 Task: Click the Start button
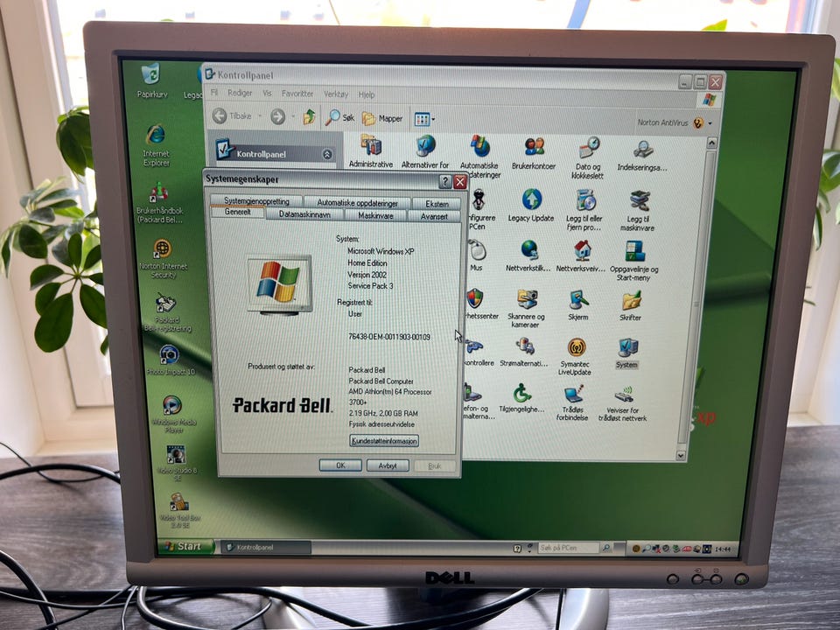[x=185, y=546]
